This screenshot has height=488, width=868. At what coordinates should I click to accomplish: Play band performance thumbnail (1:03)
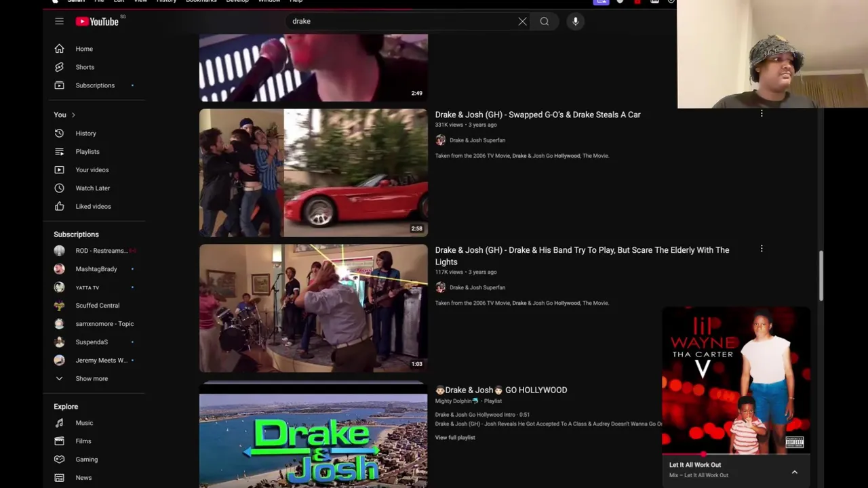313,308
